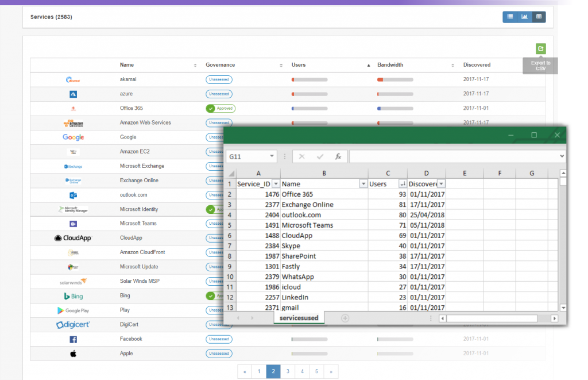Click the DigiCert logo

(73, 325)
